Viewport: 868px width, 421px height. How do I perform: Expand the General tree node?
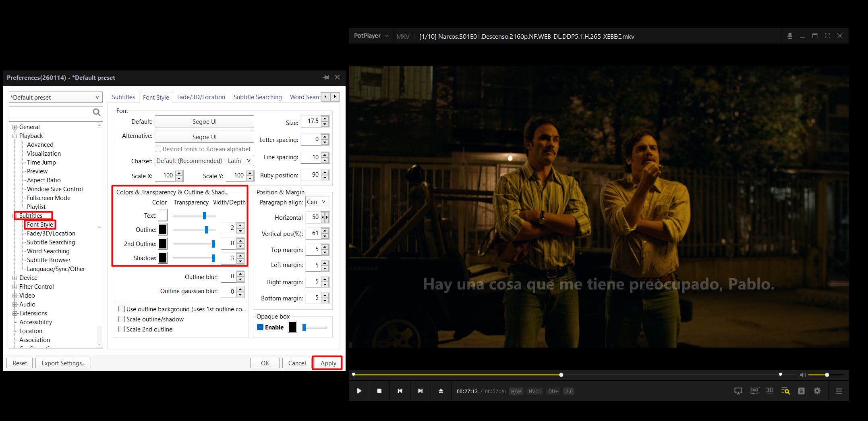click(x=15, y=127)
